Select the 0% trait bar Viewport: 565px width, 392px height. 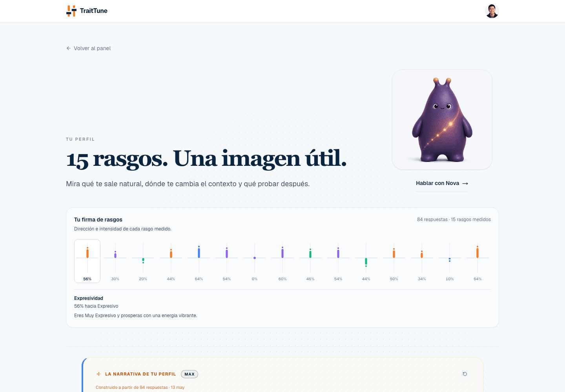pos(255,261)
